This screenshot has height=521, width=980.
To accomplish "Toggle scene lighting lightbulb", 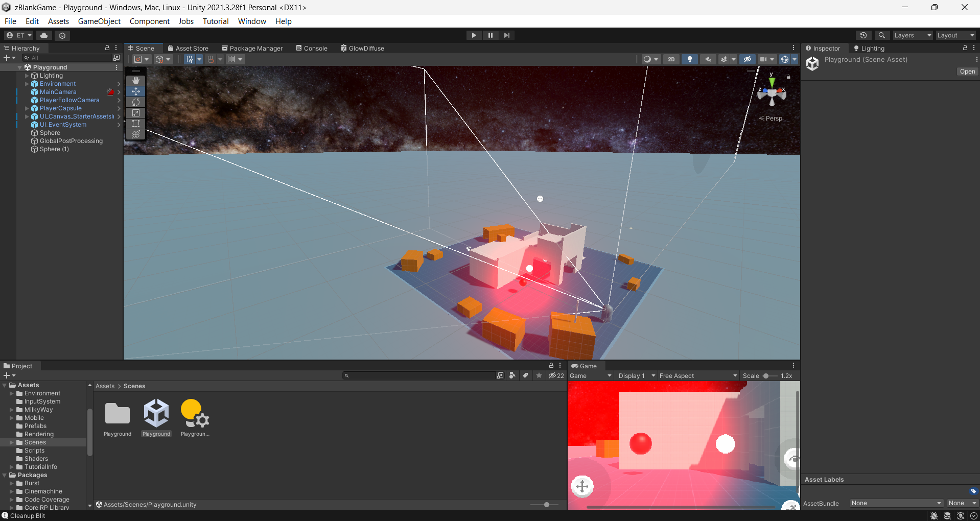I will pyautogui.click(x=690, y=59).
